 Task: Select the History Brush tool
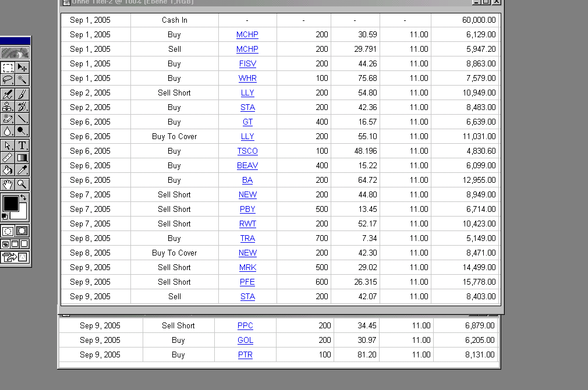click(22, 107)
